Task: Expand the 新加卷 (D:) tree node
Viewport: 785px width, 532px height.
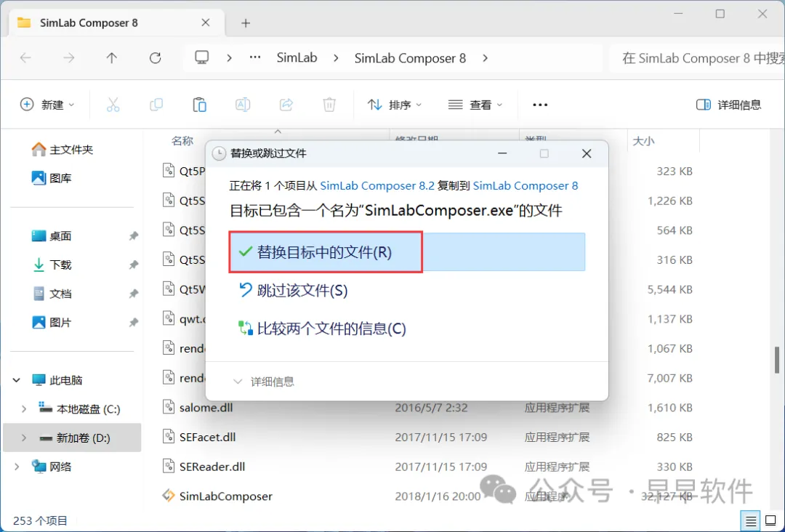Action: tap(23, 438)
